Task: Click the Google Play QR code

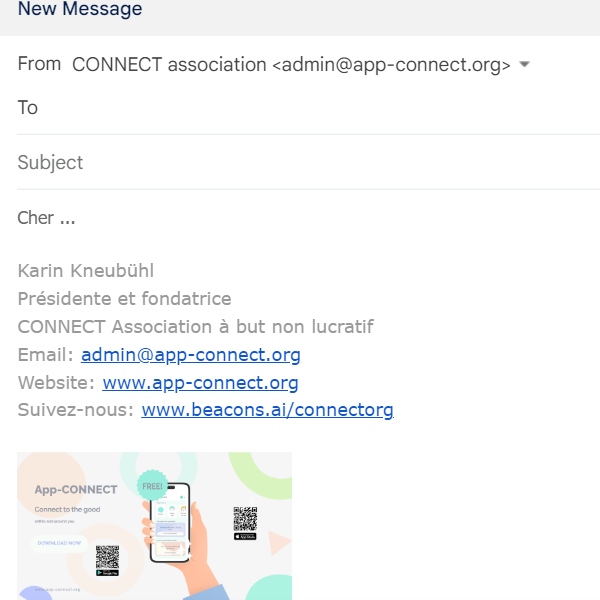Action: tap(107, 555)
